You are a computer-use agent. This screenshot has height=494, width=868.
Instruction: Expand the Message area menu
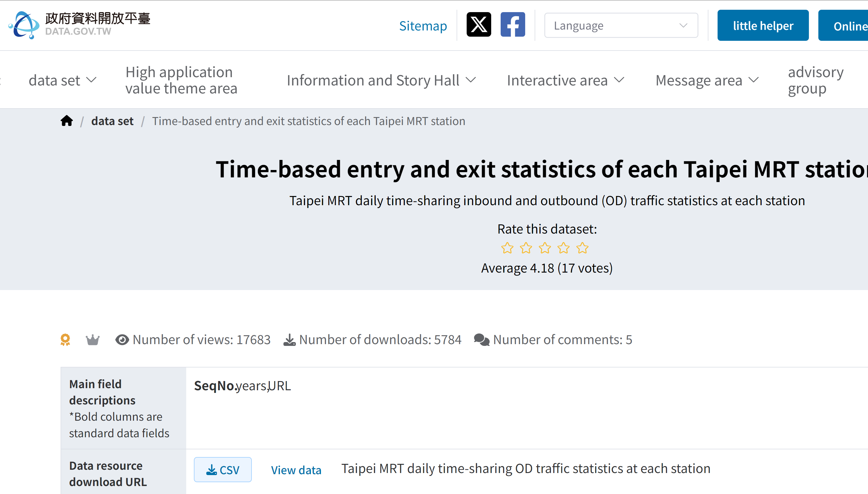tap(707, 80)
